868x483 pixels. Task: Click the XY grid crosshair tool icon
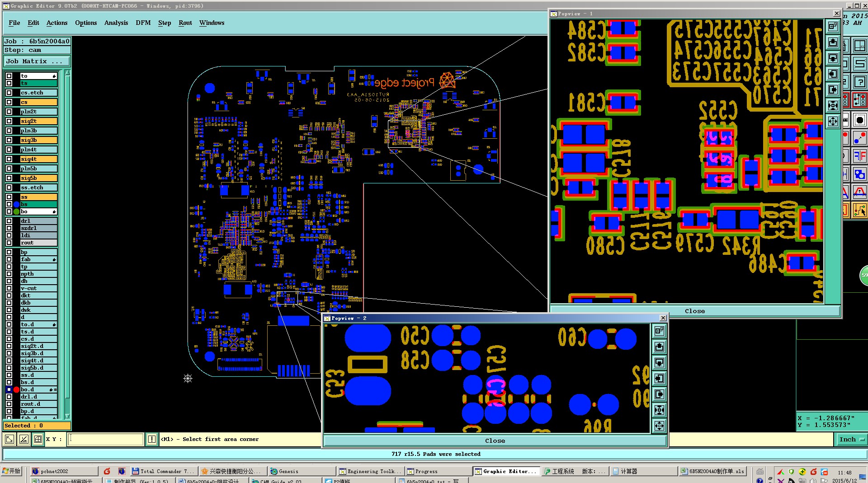click(x=859, y=46)
